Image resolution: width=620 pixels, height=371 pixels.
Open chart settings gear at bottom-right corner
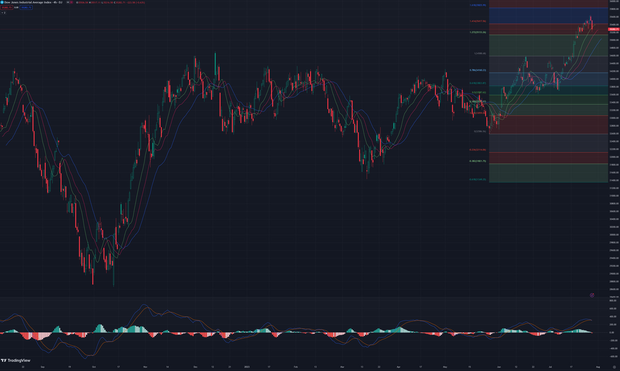[x=614, y=367]
